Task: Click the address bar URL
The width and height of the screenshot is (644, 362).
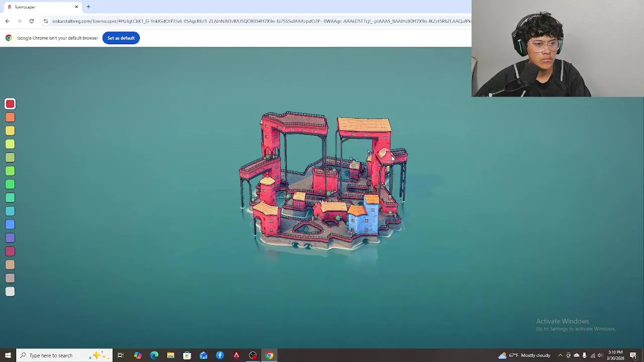Action: [262, 21]
